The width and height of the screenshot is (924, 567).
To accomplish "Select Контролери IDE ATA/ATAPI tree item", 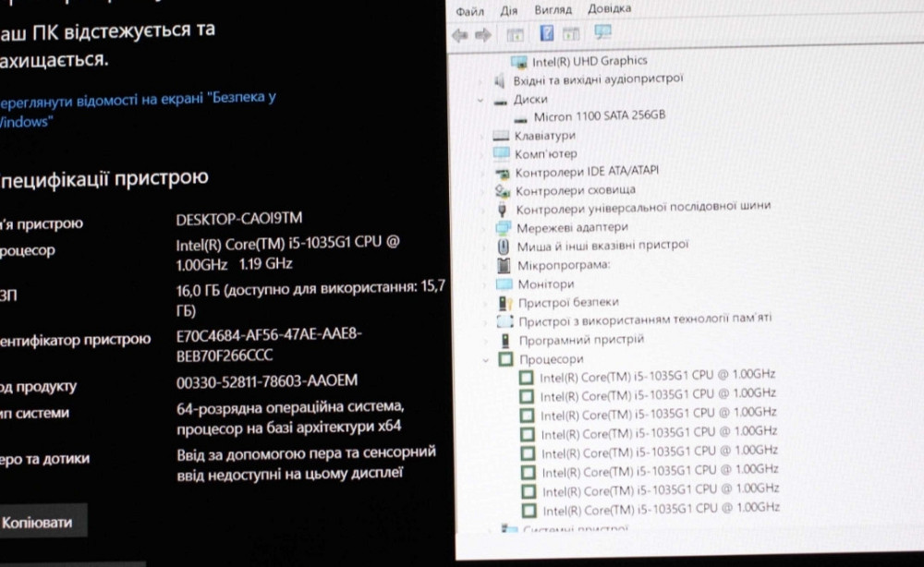I will (x=586, y=172).
